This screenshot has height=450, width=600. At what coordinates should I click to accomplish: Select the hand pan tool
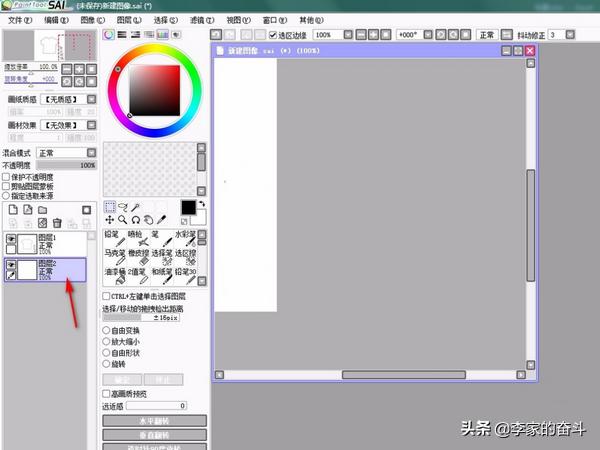point(148,220)
